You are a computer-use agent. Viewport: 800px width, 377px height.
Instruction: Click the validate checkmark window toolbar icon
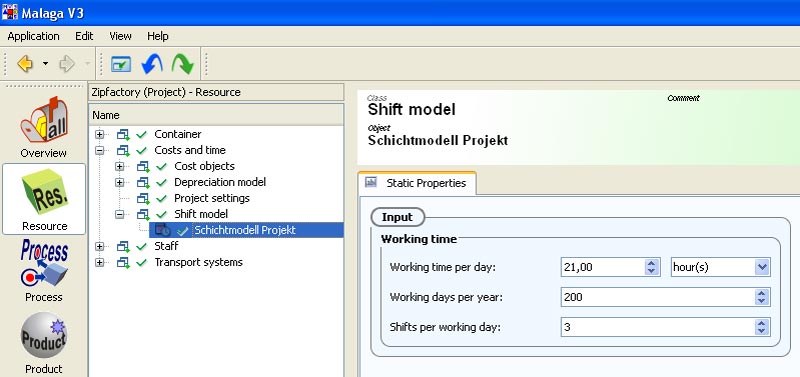point(121,64)
